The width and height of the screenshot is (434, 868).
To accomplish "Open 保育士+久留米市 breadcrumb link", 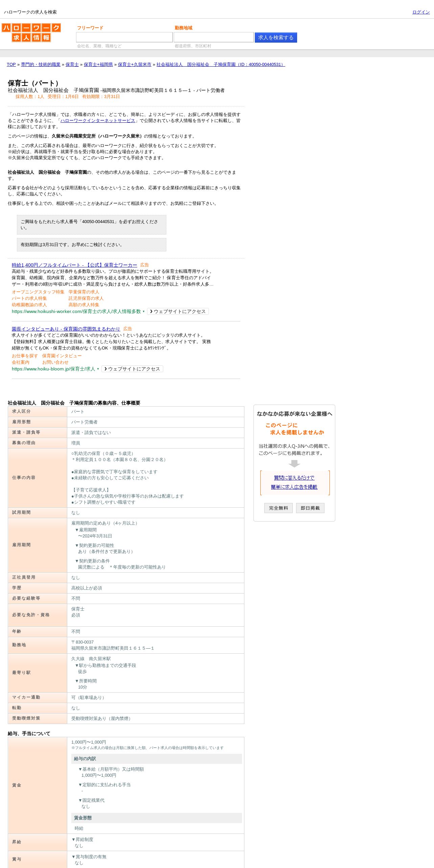I will click(135, 65).
